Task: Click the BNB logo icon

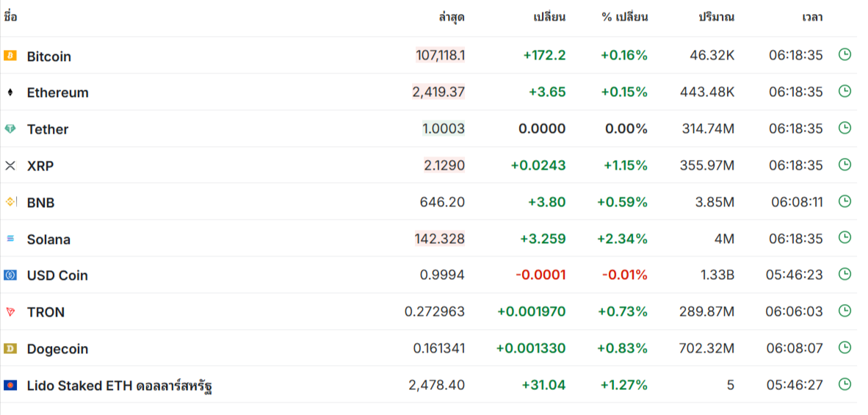Action: (x=10, y=202)
